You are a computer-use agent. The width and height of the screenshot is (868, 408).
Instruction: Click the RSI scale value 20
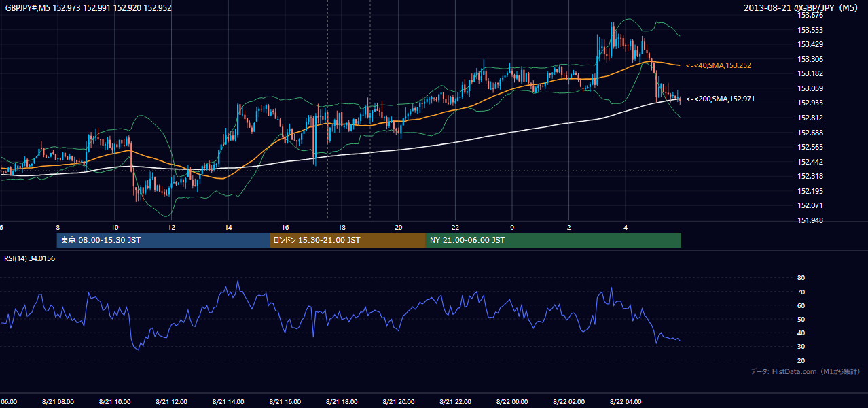(x=801, y=360)
